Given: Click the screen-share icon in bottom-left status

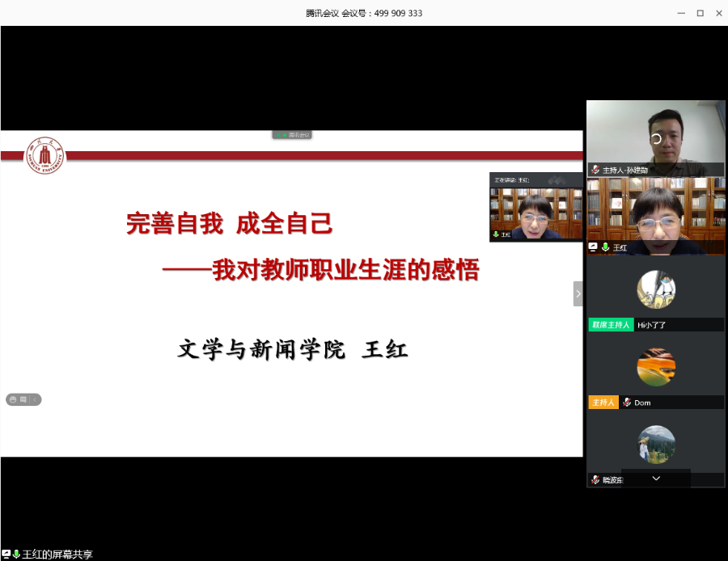Looking at the screenshot, I should coord(6,554).
